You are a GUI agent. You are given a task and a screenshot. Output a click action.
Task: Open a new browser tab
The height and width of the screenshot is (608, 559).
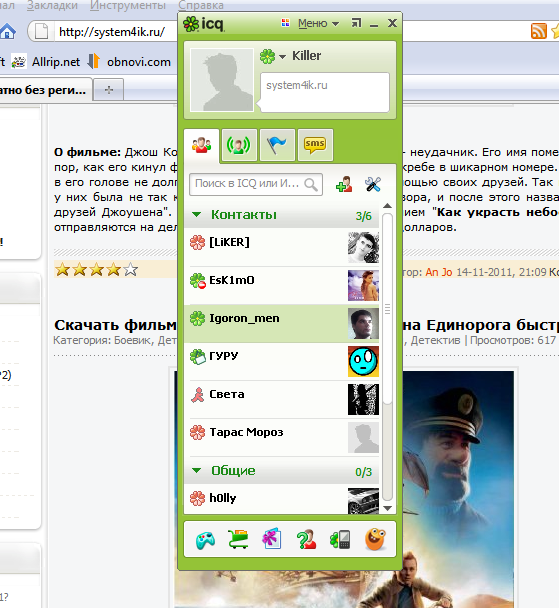click(x=109, y=90)
